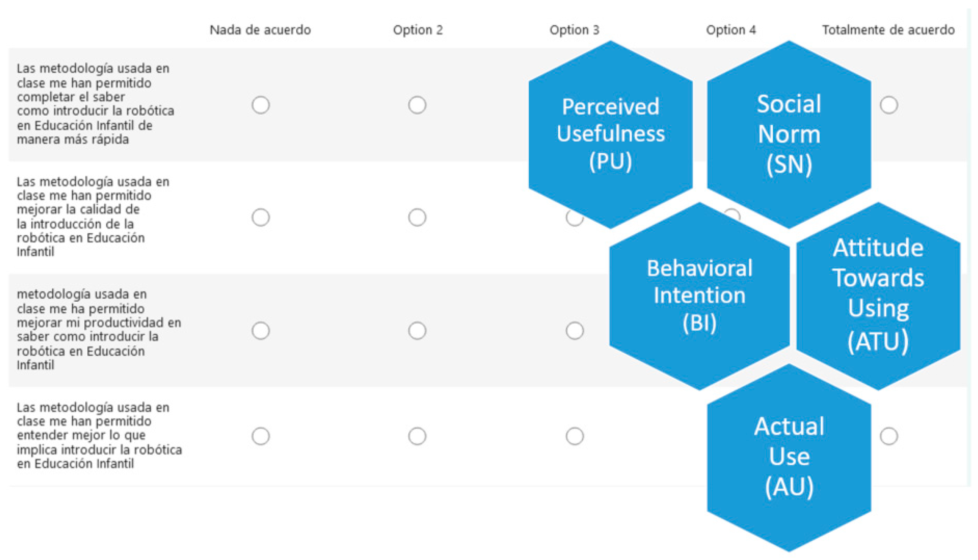978x560 pixels.
Task: Choose Option 3 for the 'entender mejor' statement
Action: (x=575, y=436)
